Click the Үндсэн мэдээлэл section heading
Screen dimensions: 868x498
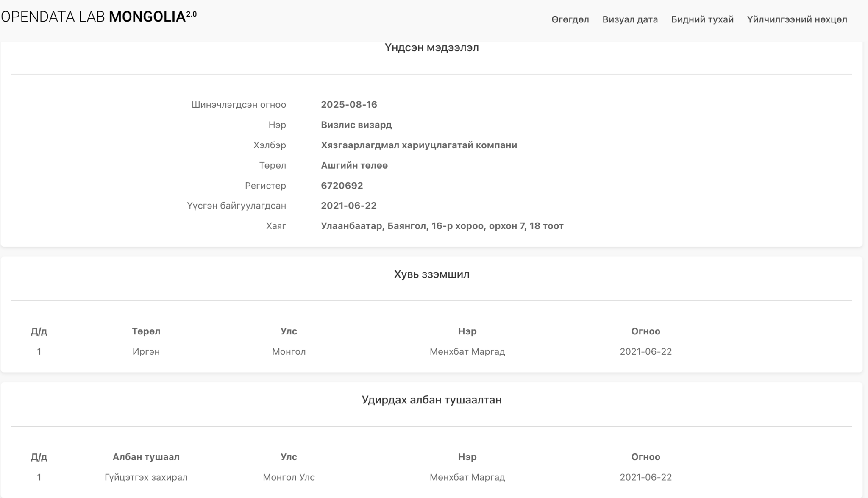[x=431, y=47]
